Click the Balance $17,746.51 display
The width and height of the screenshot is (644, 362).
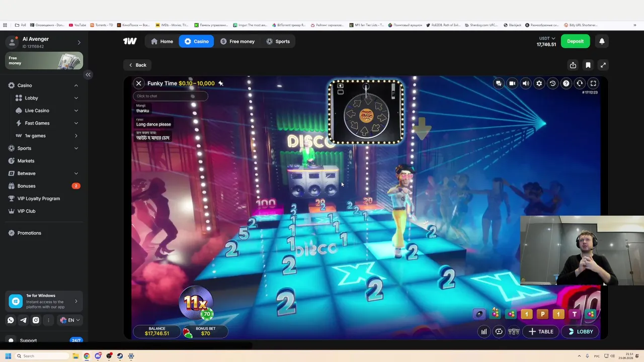click(x=157, y=331)
